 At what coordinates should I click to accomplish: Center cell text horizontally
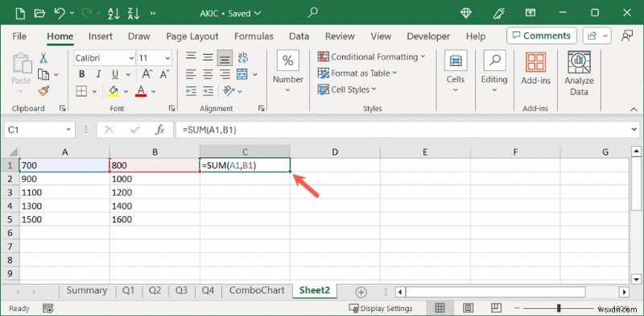[208, 74]
